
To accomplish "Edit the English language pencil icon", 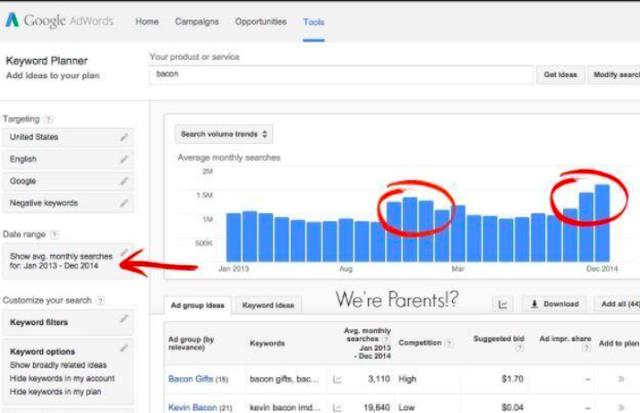I will 124,159.
